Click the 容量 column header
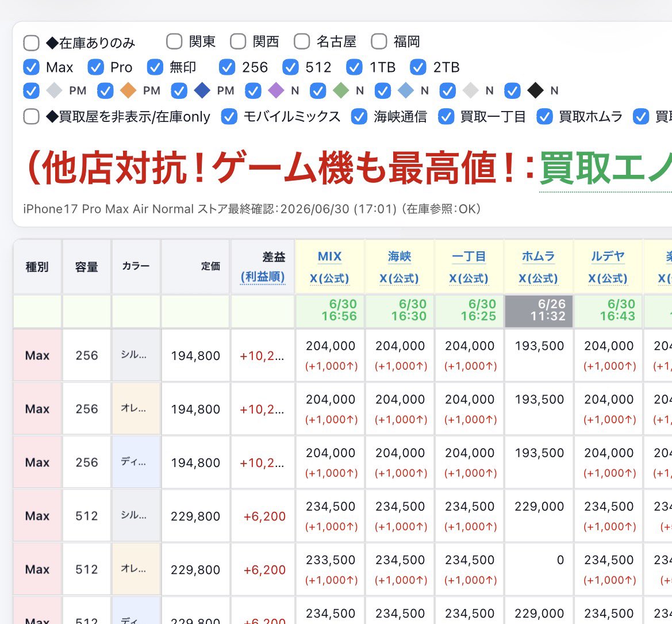Image resolution: width=672 pixels, height=624 pixels. [87, 267]
